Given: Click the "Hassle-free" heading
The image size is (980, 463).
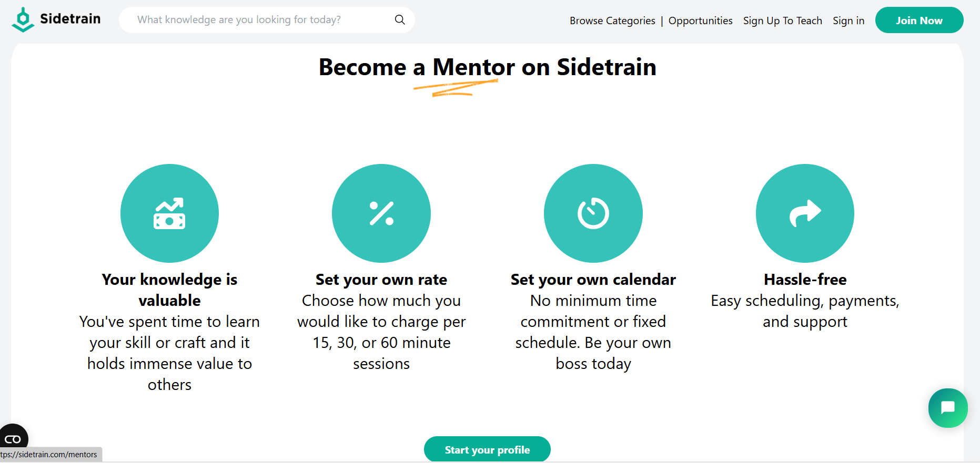Looking at the screenshot, I should click(805, 280).
